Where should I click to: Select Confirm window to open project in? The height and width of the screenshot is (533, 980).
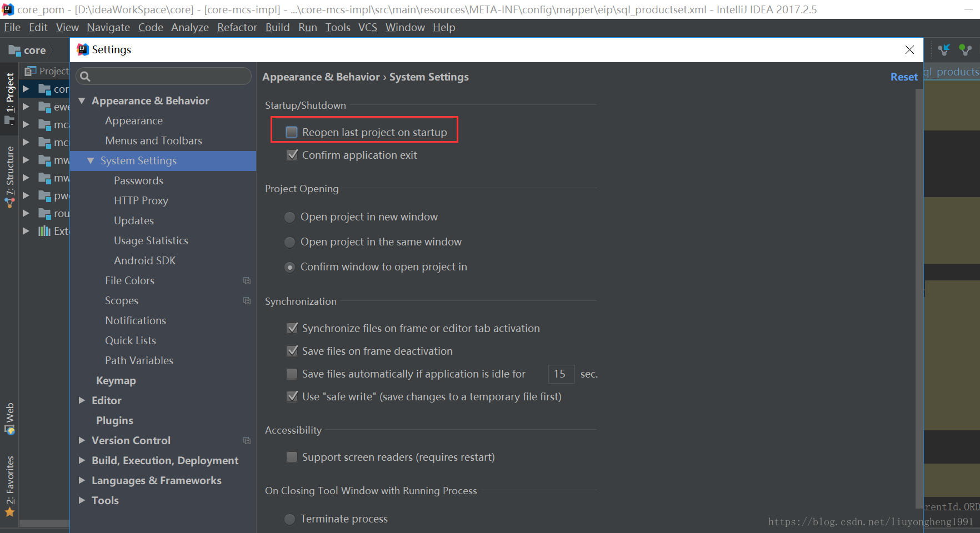289,267
